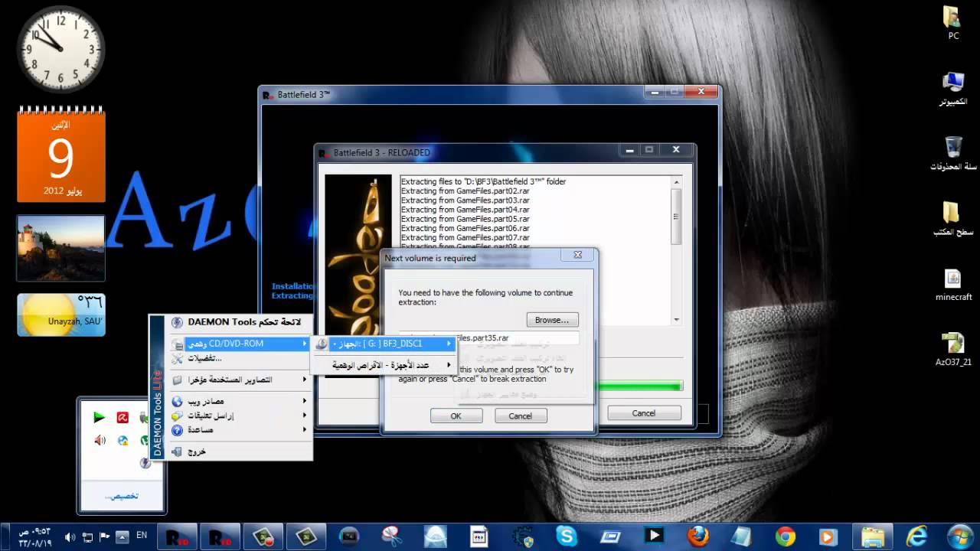980x551 pixels.
Task: Click the extraction log scroll-down arrow
Action: click(x=676, y=320)
